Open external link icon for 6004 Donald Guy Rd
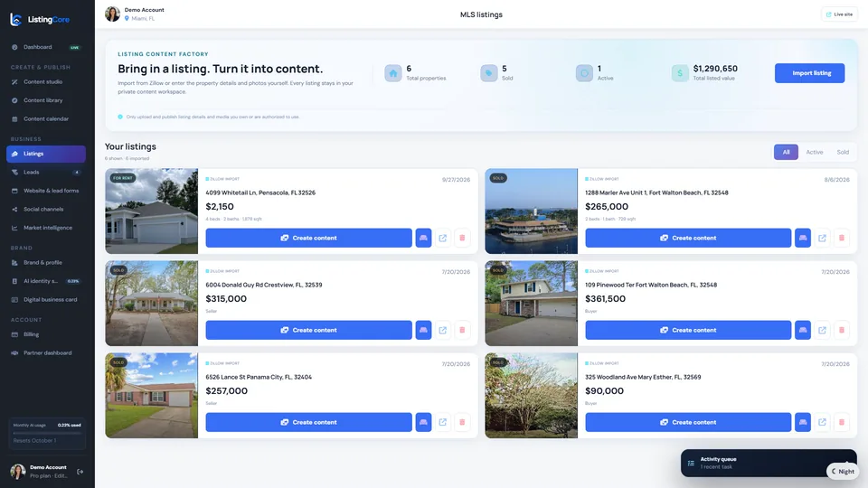Image resolution: width=868 pixels, height=488 pixels. (443, 331)
